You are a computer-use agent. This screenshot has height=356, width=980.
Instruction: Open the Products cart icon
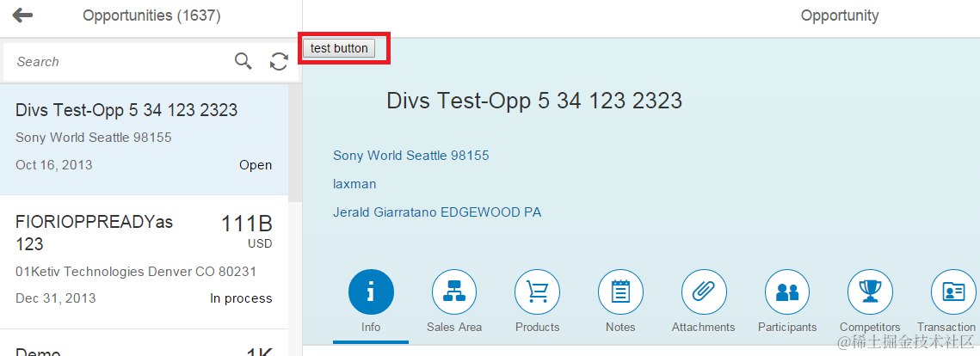pyautogui.click(x=538, y=292)
